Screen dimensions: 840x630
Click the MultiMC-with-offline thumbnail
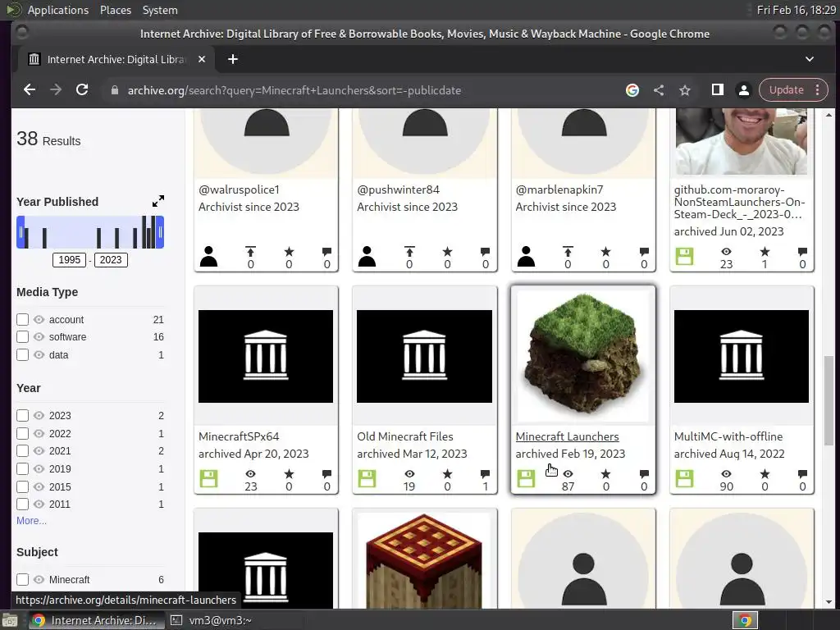[742, 356]
